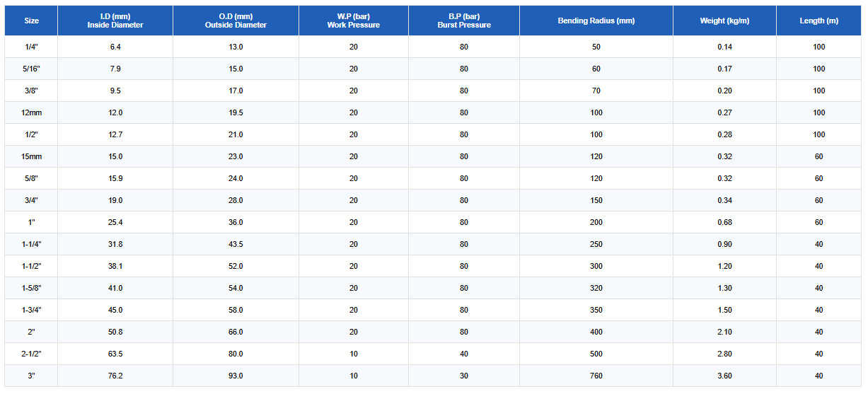
Task: Select the I.D (mm) Inside Diameter header
Action: pos(115,21)
